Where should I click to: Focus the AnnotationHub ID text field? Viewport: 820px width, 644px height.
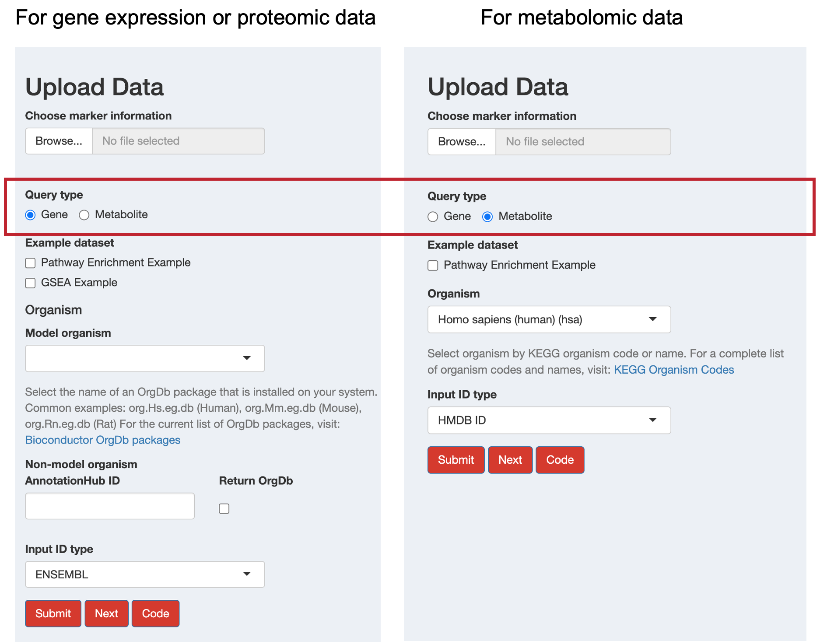click(110, 506)
